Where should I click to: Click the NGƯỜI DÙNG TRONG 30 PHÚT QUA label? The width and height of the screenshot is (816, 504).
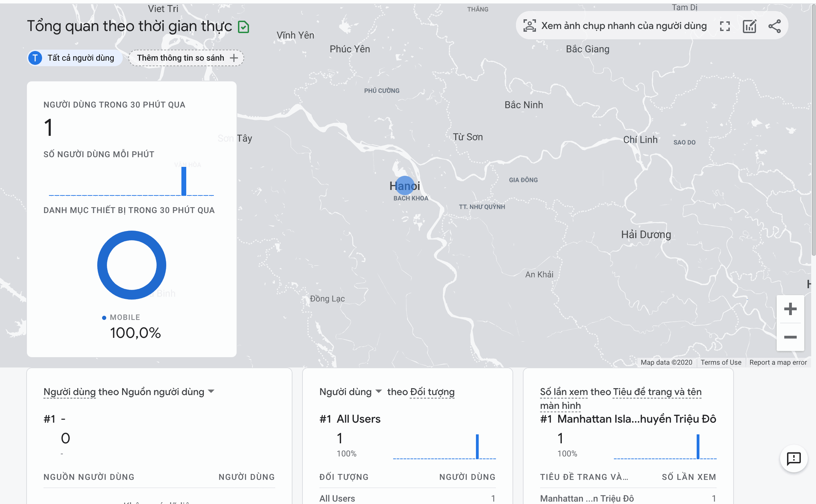pyautogui.click(x=115, y=105)
